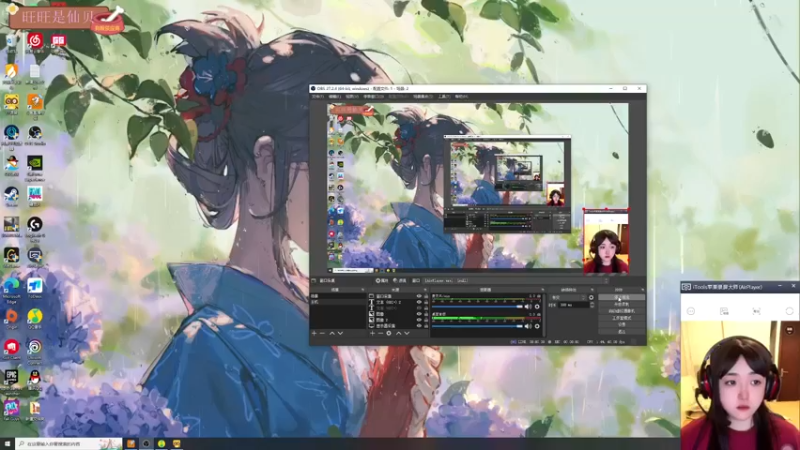
Task: Open the 场景集合 menu in OBS
Action: tap(423, 96)
